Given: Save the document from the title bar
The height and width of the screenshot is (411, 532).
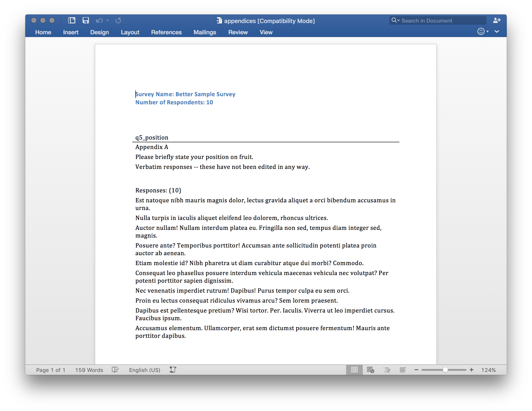Looking at the screenshot, I should coord(86,21).
